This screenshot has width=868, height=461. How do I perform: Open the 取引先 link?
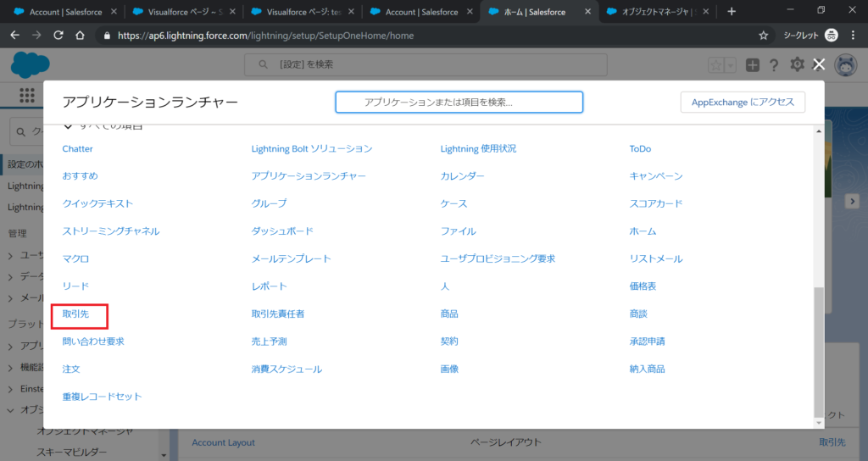(x=75, y=314)
